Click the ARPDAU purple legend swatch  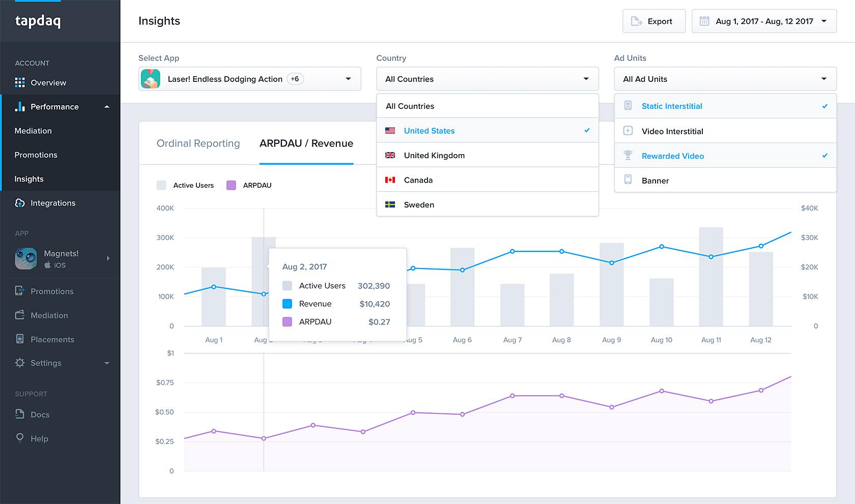point(231,185)
